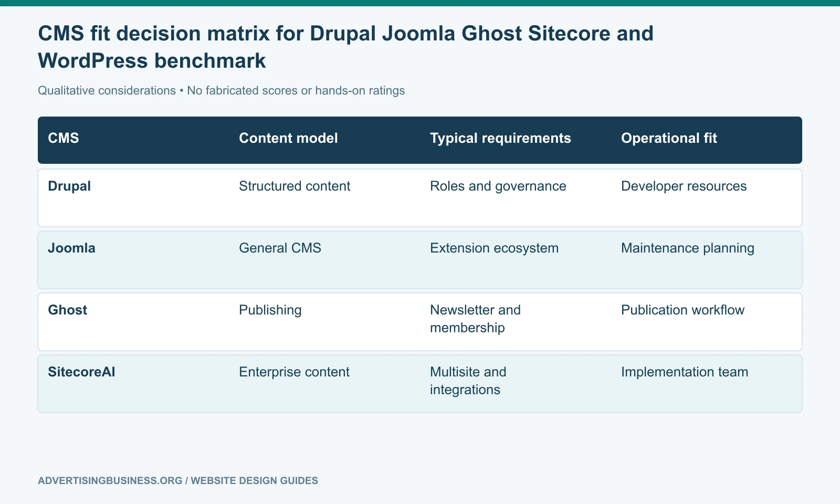Select the Joomla row name

pos(71,248)
